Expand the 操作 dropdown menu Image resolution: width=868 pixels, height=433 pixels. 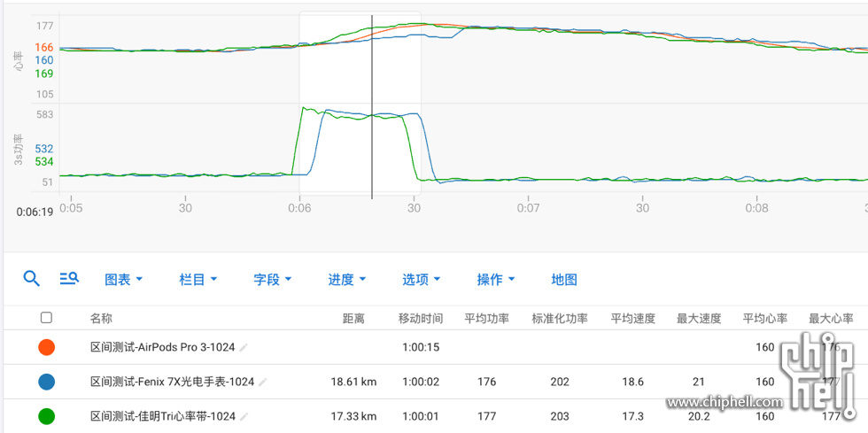pyautogui.click(x=495, y=280)
